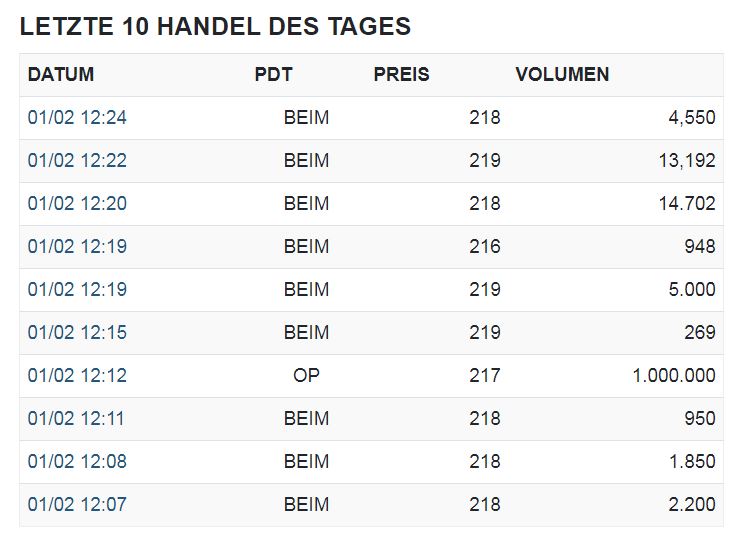Click the 1.000.000 volume cell
The image size is (734, 539).
(673, 376)
